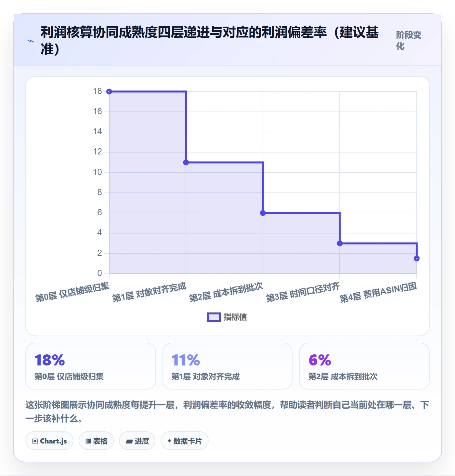Click the table grid icon in 表格 chip
Screen dimensions: 455x476
(x=88, y=441)
